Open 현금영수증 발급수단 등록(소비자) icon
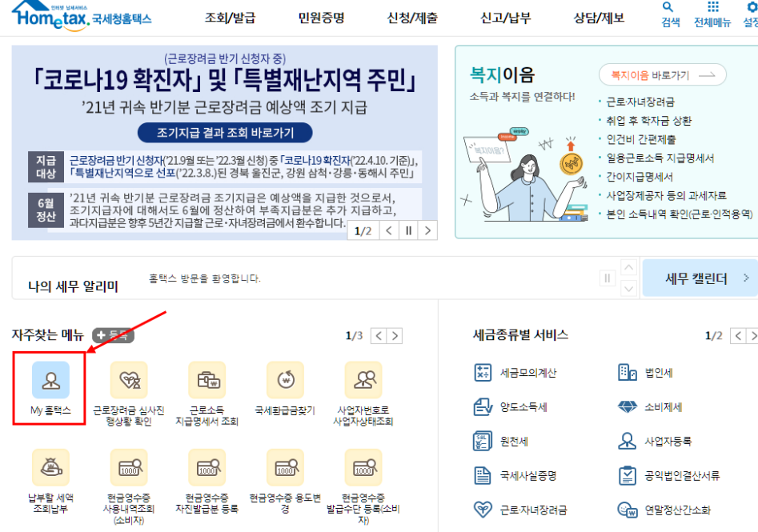The width and height of the screenshot is (758, 532). [363, 467]
